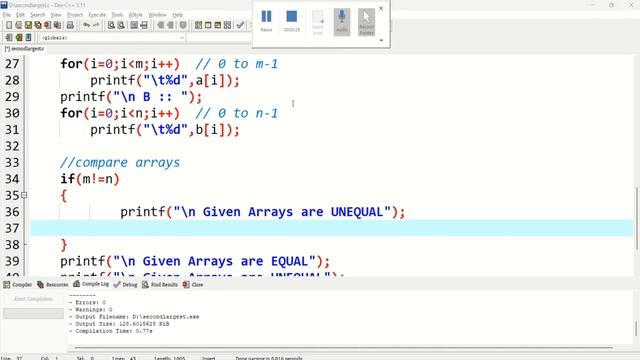Viewport: 640px width, 360px height.
Task: Click the Insert snippet icon in second toolbar row
Action: pos(9,38)
